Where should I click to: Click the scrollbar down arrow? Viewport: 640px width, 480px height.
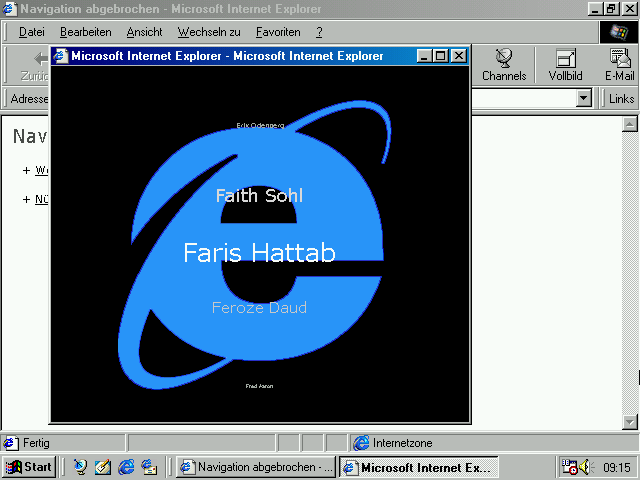[629, 422]
